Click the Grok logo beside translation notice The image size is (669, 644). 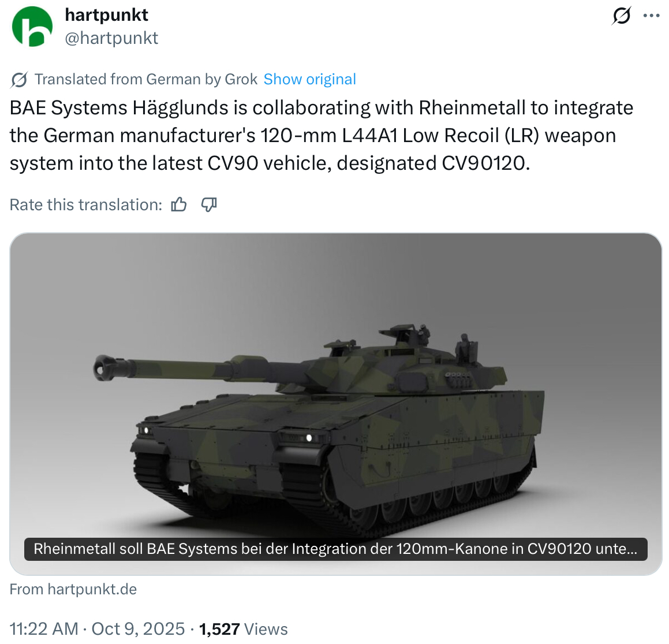[x=18, y=80]
